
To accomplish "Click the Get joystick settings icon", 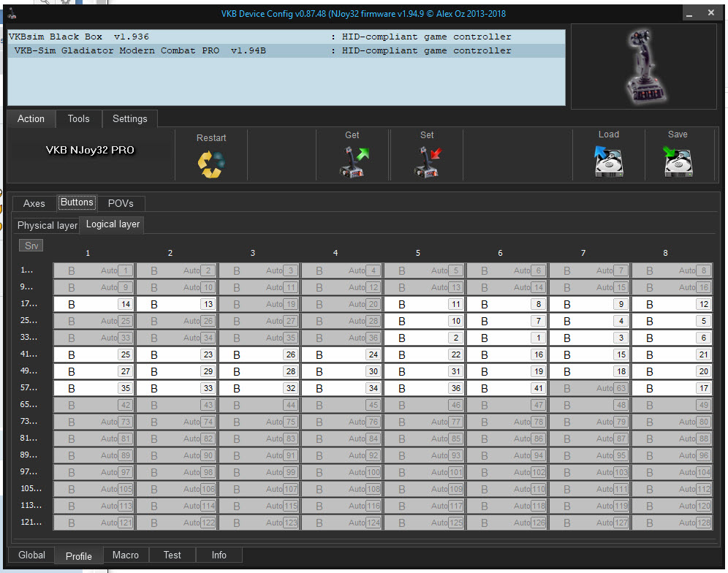I will (x=354, y=162).
